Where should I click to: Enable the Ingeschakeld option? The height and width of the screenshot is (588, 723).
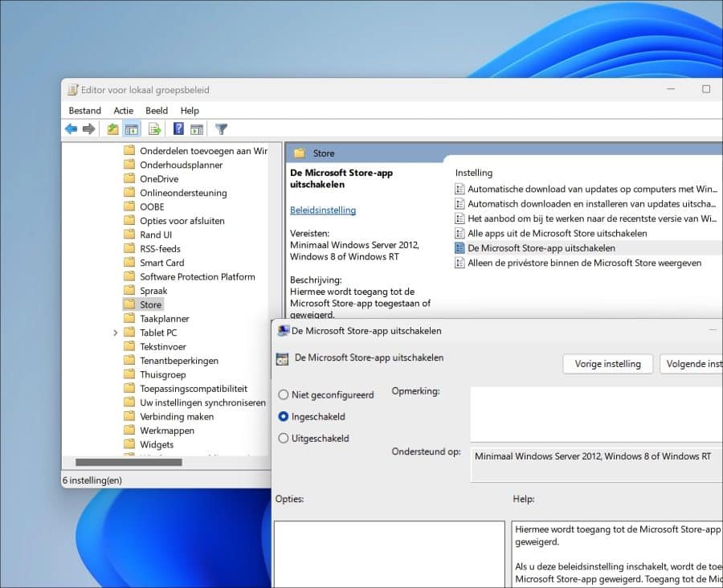284,416
